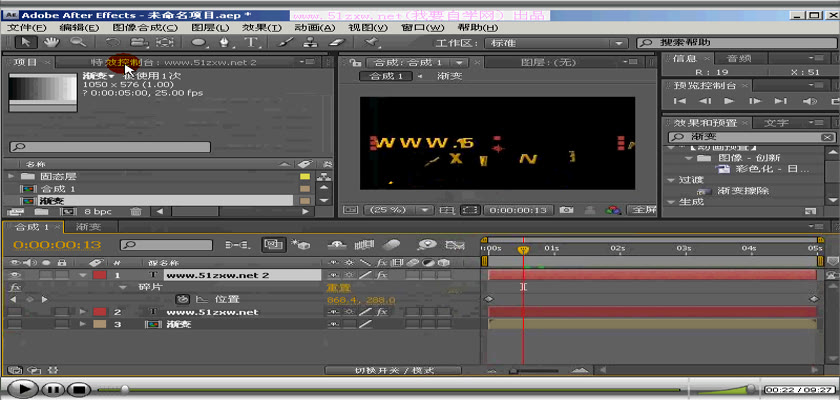
Task: Select the Selection arrow tool
Action: click(26, 42)
